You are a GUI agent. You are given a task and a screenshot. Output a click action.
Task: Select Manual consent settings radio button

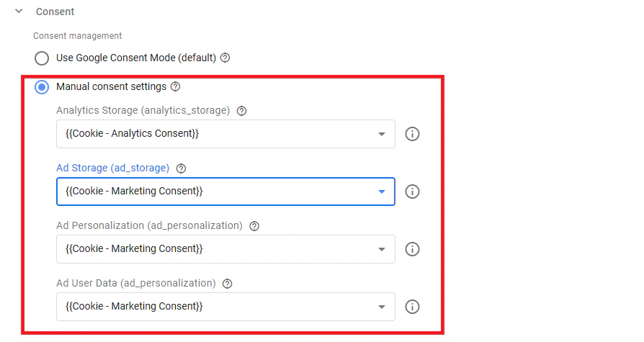click(x=42, y=87)
